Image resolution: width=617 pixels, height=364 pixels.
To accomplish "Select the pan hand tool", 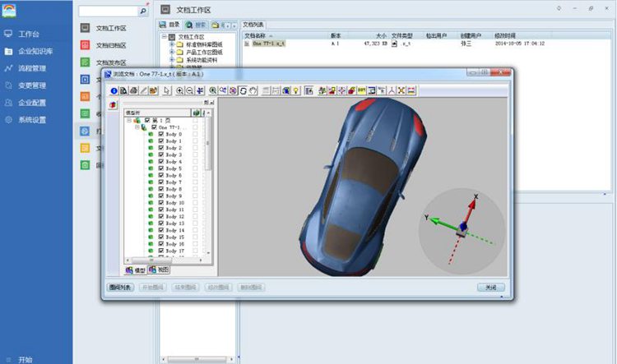I will 253,90.
